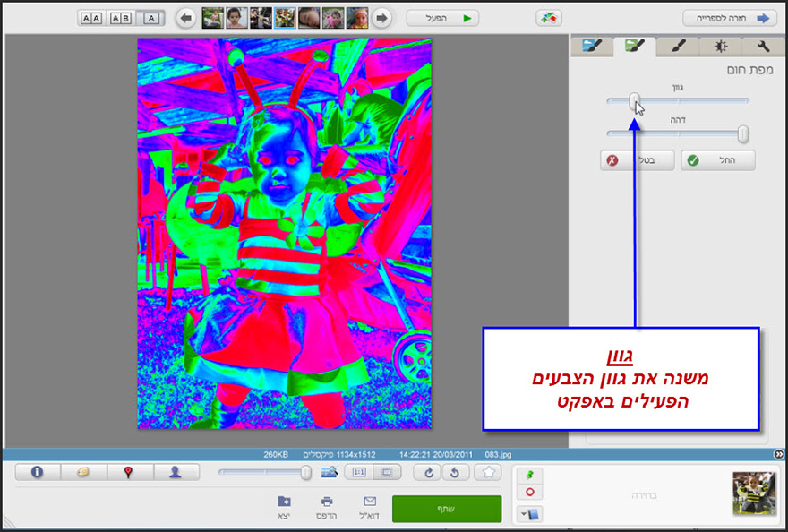This screenshot has width=788, height=532.
Task: Click the photo info icon
Action: pos(36,472)
